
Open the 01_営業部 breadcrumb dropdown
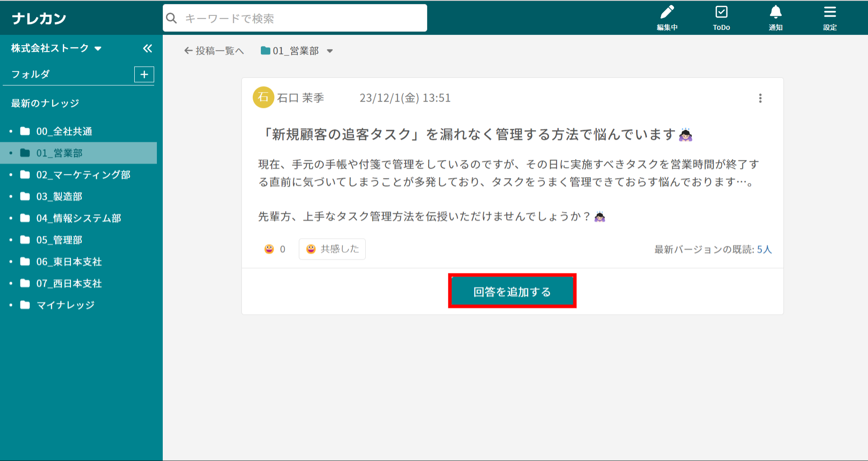coord(330,51)
